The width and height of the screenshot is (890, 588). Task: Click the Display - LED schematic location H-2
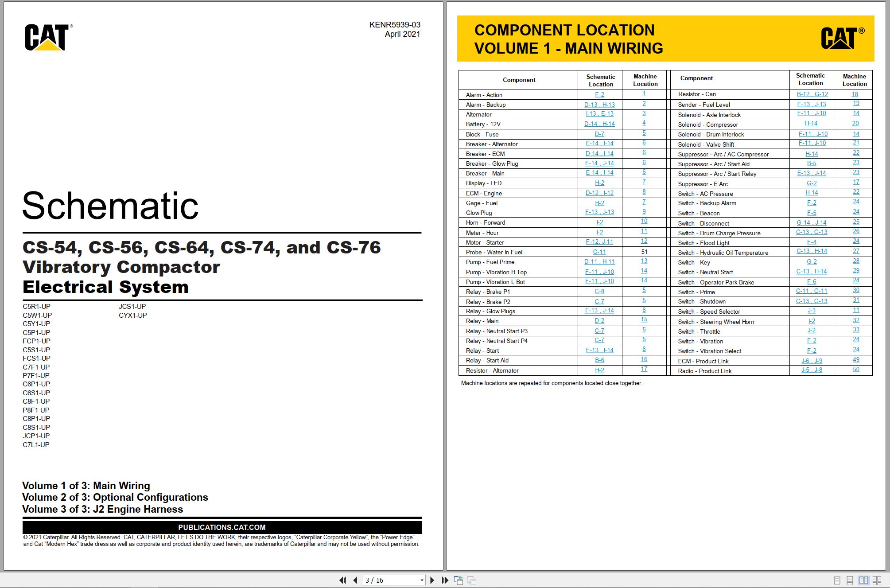[599, 183]
